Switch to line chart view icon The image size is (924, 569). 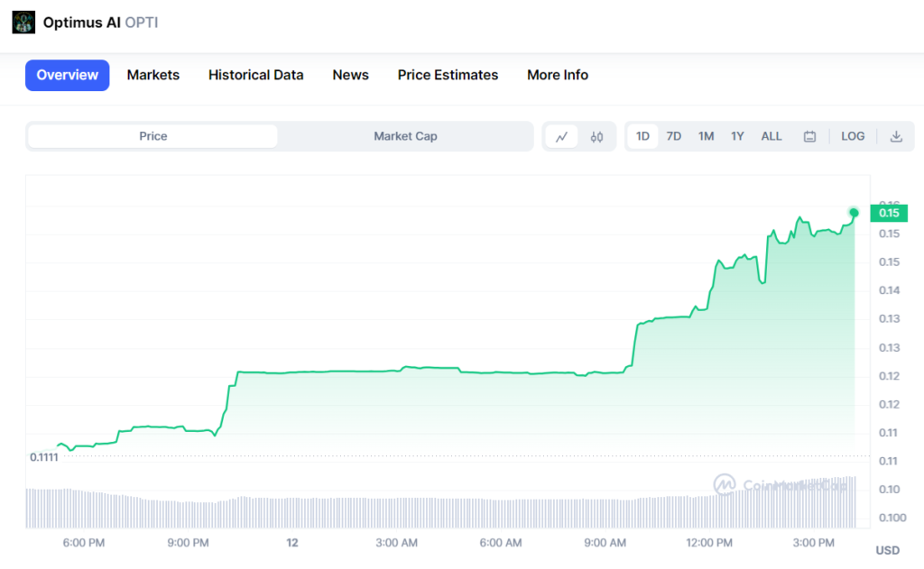[x=561, y=137]
